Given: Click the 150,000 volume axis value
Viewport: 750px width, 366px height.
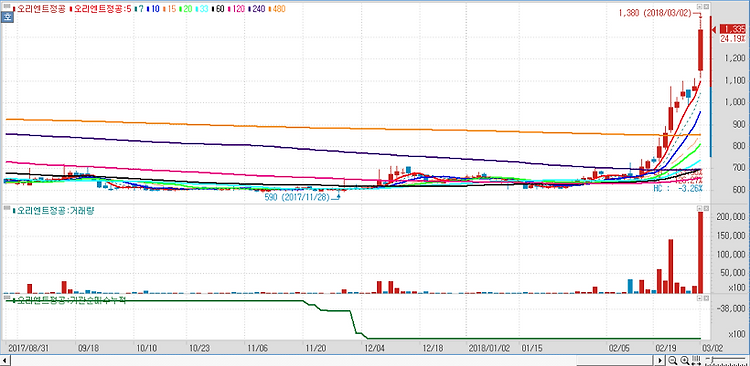Looking at the screenshot, I should (731, 236).
